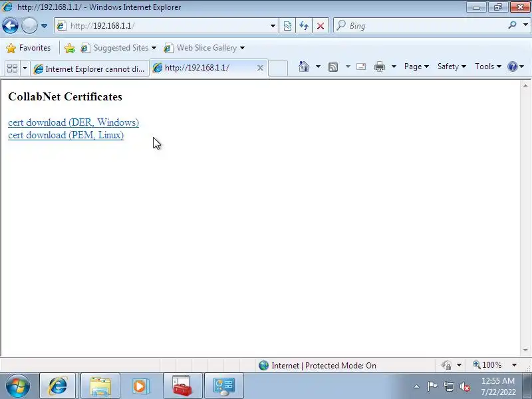Open zoom level dropdown arrow

click(x=514, y=365)
